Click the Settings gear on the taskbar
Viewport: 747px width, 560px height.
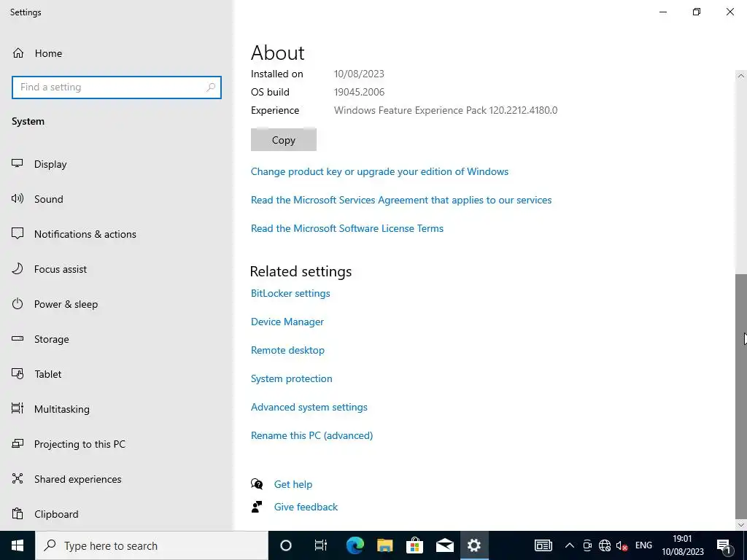tap(474, 545)
